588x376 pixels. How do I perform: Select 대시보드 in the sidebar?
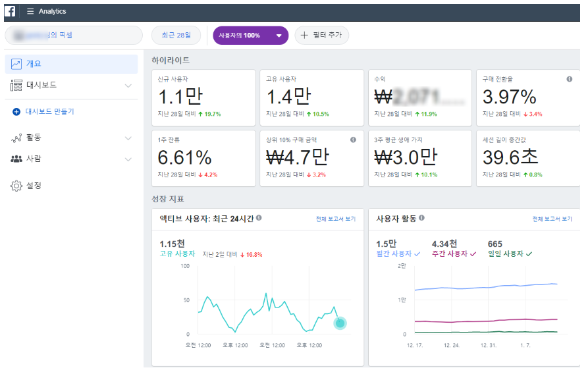(71, 86)
